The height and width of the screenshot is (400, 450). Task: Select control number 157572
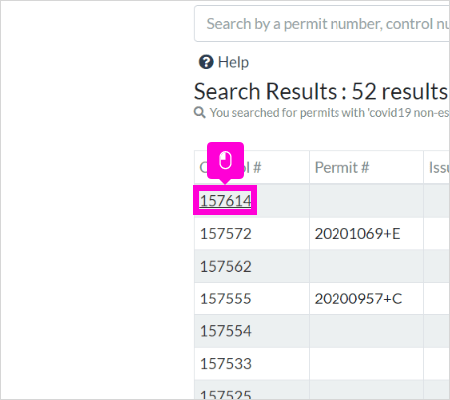click(226, 234)
